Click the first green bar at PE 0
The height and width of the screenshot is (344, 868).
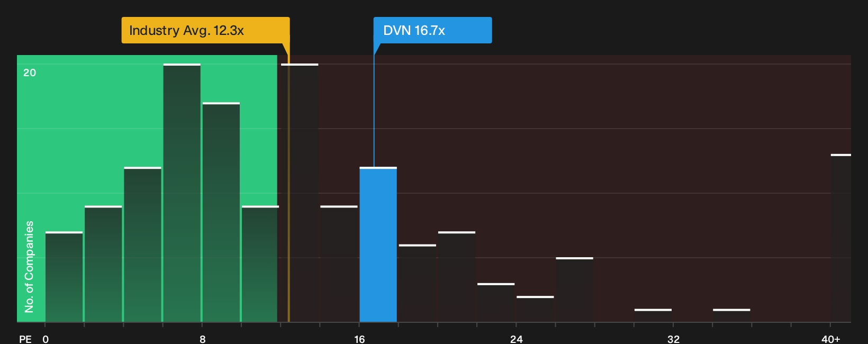64,277
